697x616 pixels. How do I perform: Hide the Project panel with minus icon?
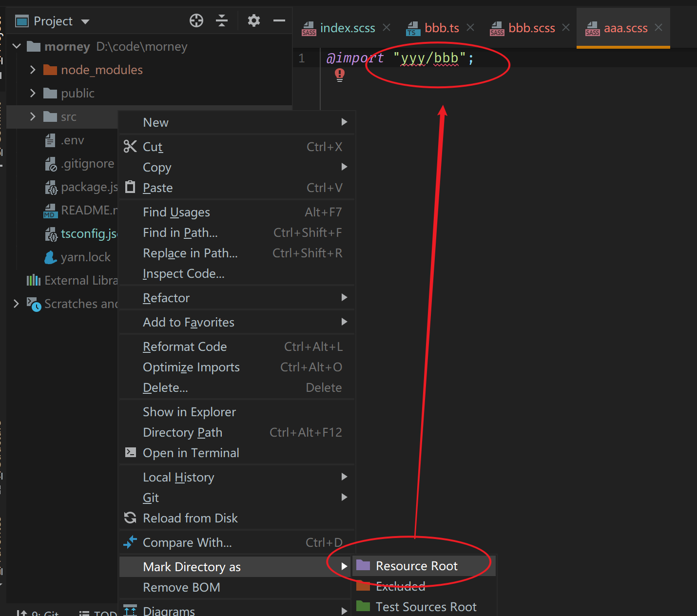point(279,20)
